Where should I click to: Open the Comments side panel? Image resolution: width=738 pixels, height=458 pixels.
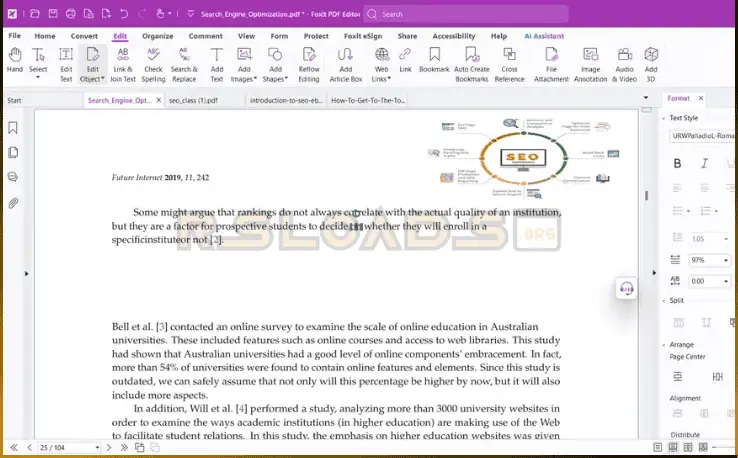(13, 177)
